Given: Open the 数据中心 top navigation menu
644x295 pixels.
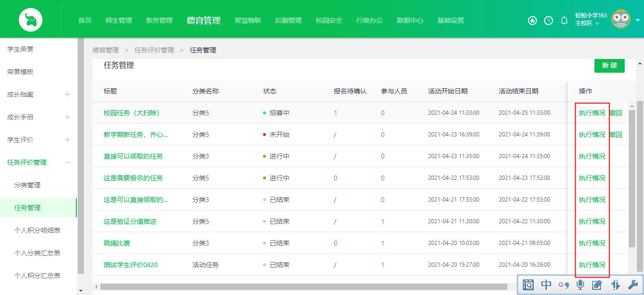Looking at the screenshot, I should pos(410,21).
